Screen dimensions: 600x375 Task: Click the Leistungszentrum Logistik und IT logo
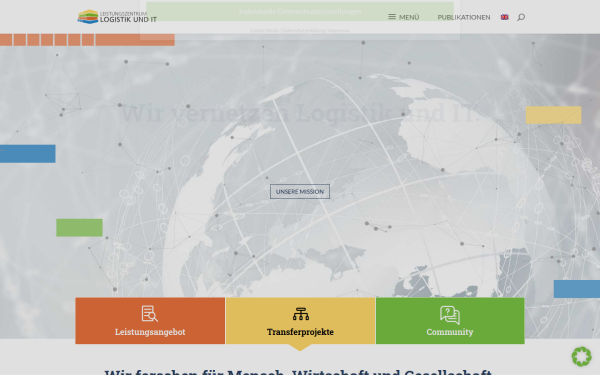click(117, 17)
